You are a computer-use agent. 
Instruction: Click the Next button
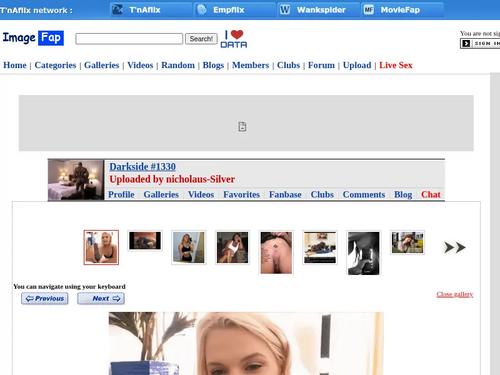coord(101,298)
